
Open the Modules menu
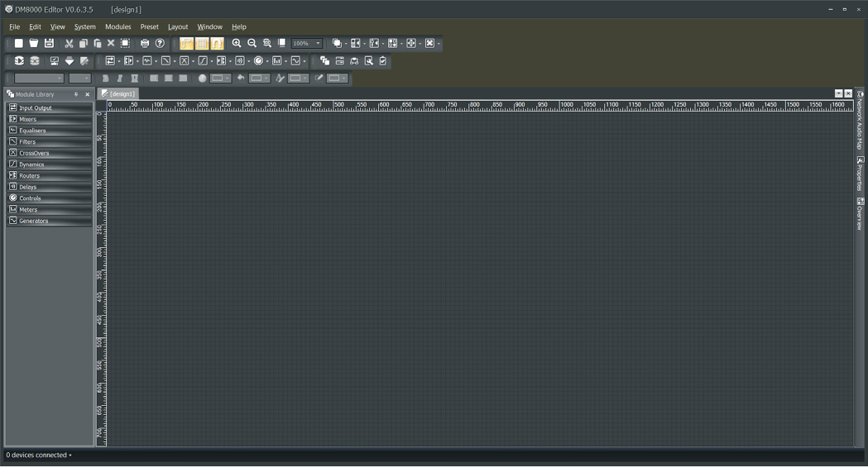pyautogui.click(x=117, y=26)
